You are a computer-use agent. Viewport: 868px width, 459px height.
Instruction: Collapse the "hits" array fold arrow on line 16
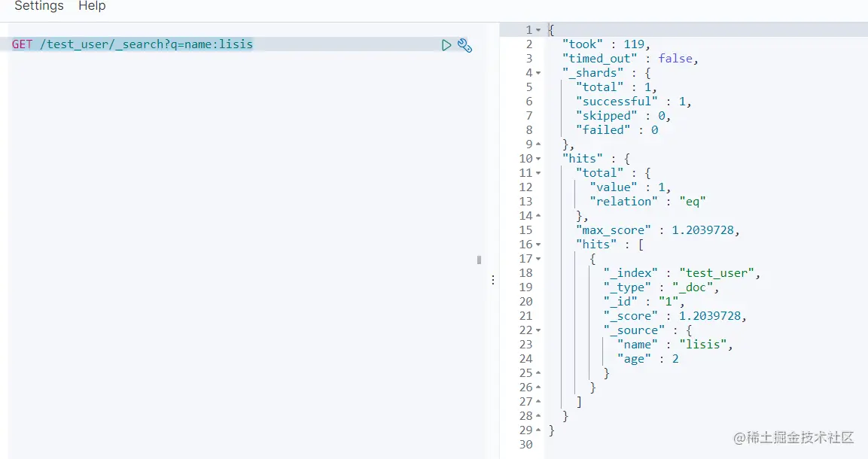tap(538, 245)
